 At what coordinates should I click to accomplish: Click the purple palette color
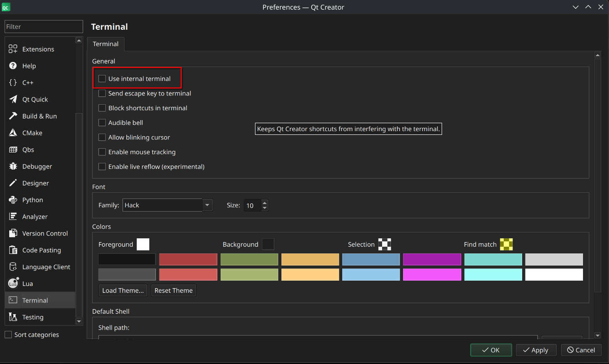(432, 259)
